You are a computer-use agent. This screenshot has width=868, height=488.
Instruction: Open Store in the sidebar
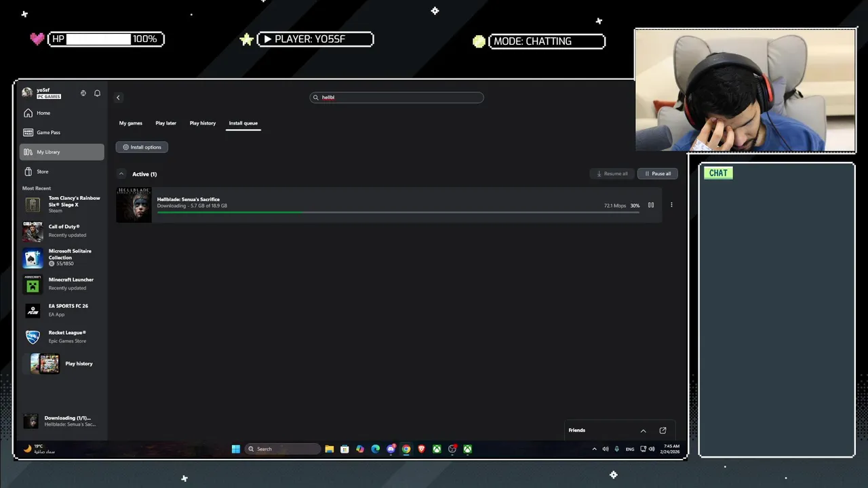(62, 171)
